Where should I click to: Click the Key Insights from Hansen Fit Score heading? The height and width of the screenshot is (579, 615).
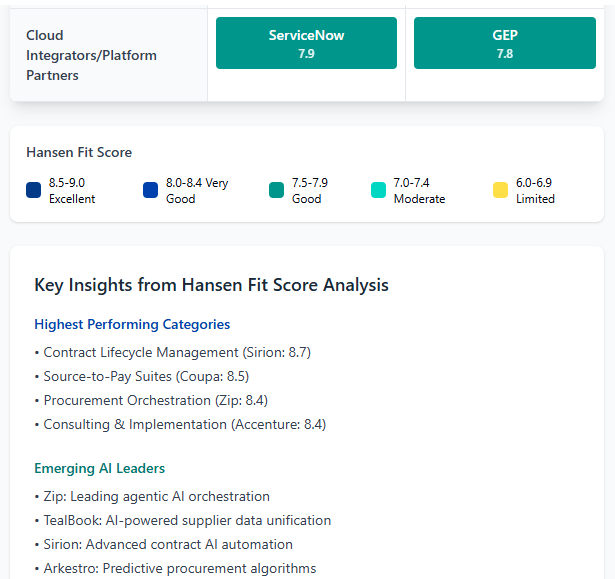click(211, 285)
